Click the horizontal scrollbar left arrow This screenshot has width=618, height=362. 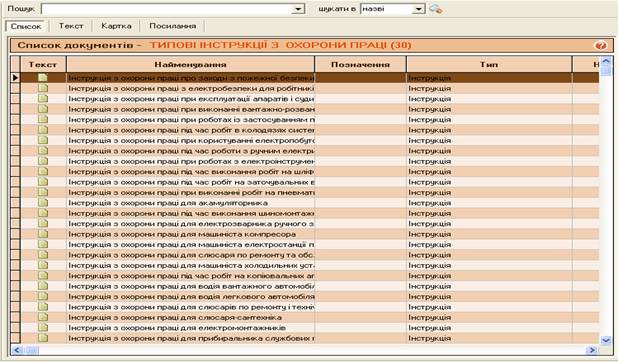click(16, 350)
